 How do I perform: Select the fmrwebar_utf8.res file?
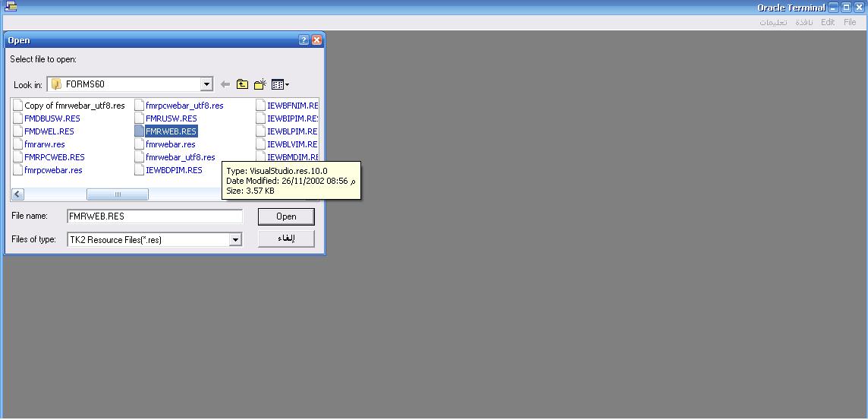coord(180,157)
